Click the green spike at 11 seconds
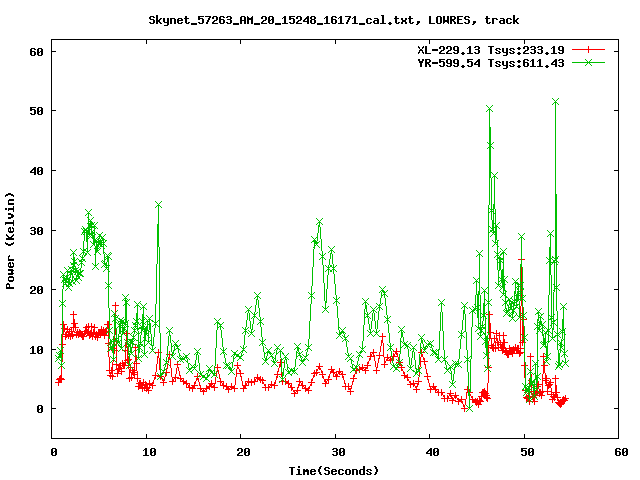 (158, 204)
